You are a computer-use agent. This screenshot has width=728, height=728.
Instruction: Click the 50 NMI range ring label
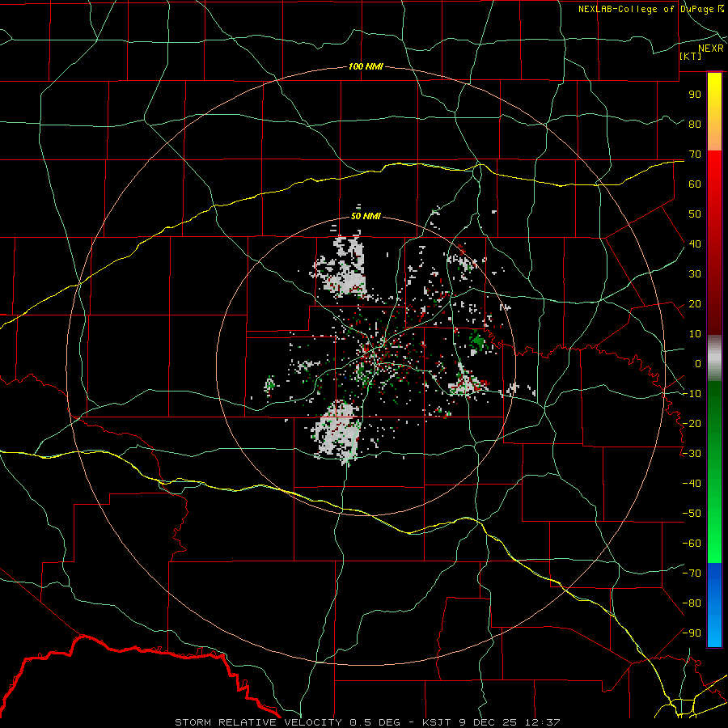pyautogui.click(x=366, y=216)
